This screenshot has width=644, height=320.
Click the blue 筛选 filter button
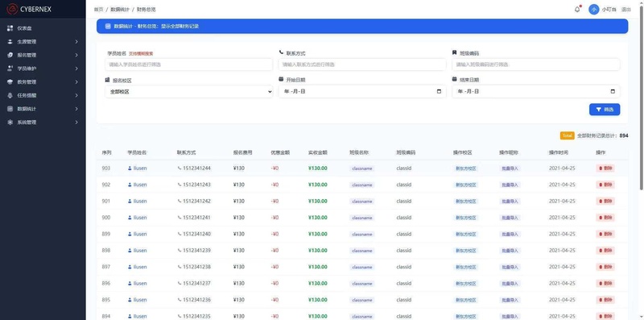click(x=605, y=110)
